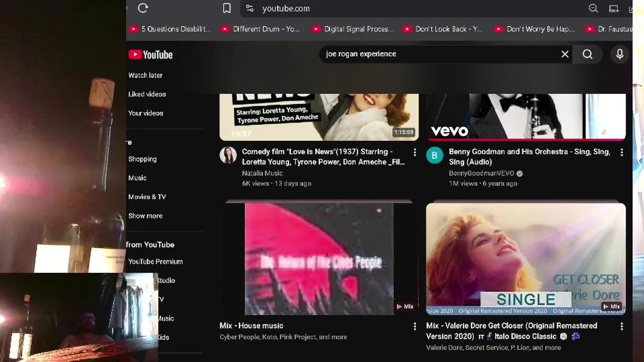Click 'Valerie Dore, Secret Service, P. Lion, and more'
This screenshot has height=362, width=644.
(494, 347)
